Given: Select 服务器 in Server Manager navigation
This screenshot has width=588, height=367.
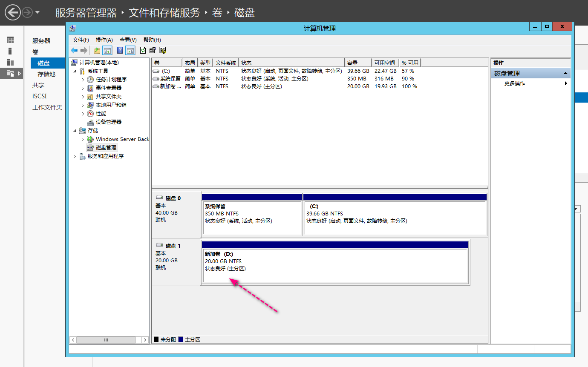Looking at the screenshot, I should (41, 41).
